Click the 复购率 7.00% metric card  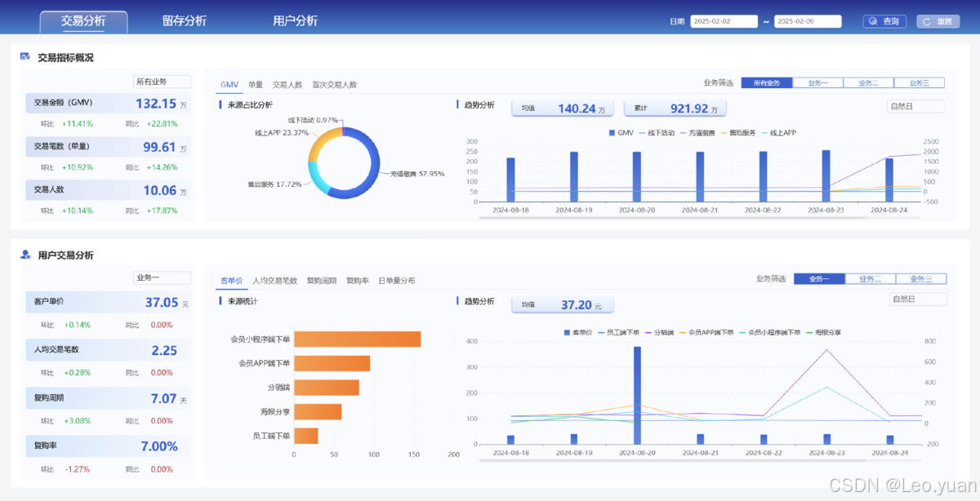pos(108,446)
